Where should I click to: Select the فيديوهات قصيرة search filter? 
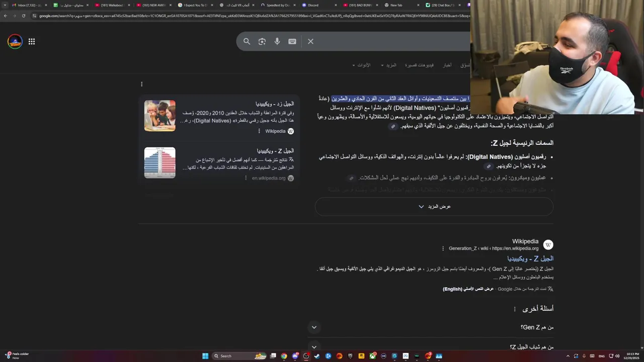[x=419, y=65]
